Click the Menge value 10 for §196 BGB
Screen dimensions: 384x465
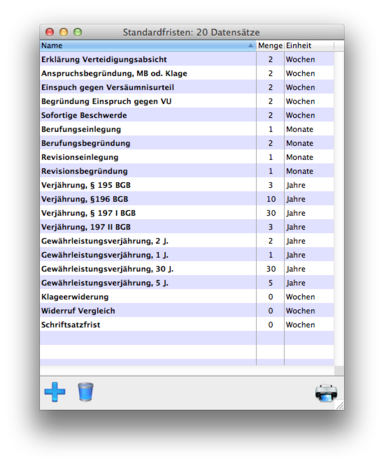[271, 199]
